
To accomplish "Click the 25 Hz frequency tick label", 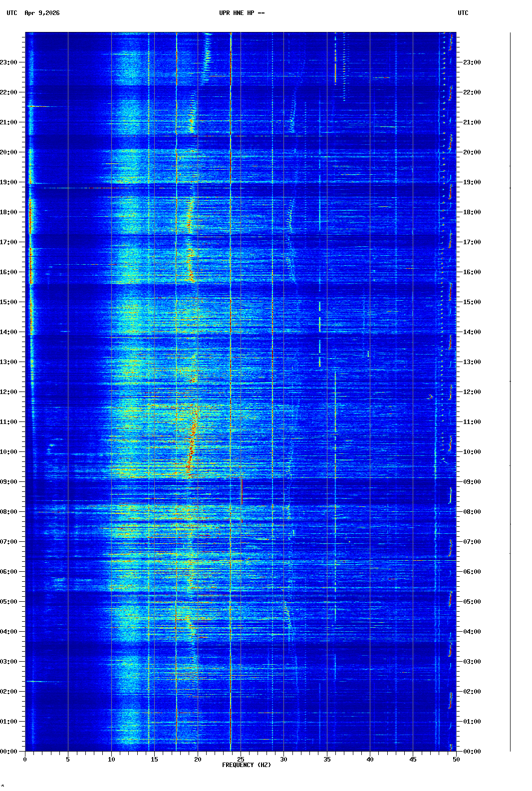I will pos(241,760).
